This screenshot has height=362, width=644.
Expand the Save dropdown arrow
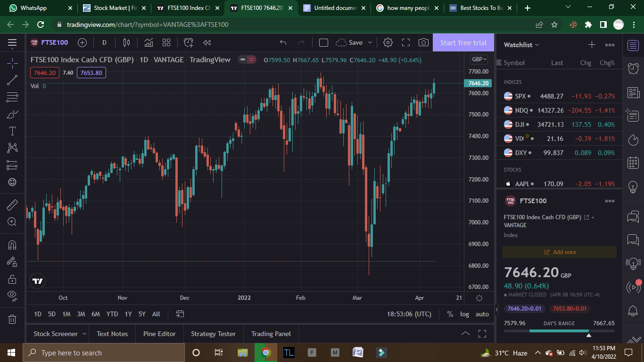tap(370, 42)
